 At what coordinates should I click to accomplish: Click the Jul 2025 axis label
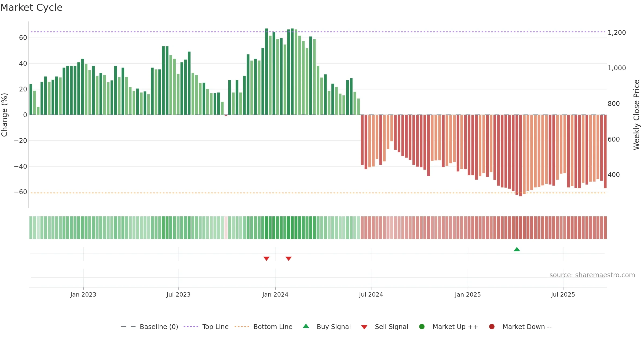coord(563,294)
